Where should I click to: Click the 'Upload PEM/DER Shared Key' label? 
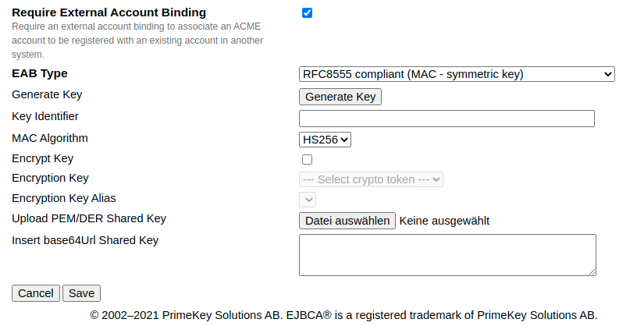[89, 218]
